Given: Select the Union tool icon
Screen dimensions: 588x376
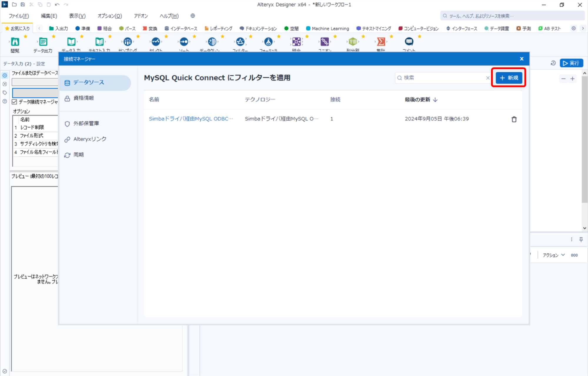Looking at the screenshot, I should [325, 42].
